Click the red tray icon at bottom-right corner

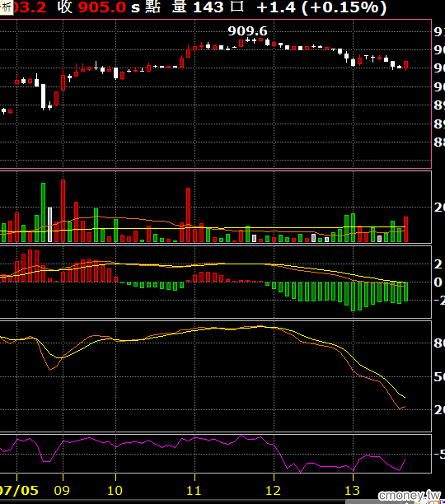[x=434, y=502]
